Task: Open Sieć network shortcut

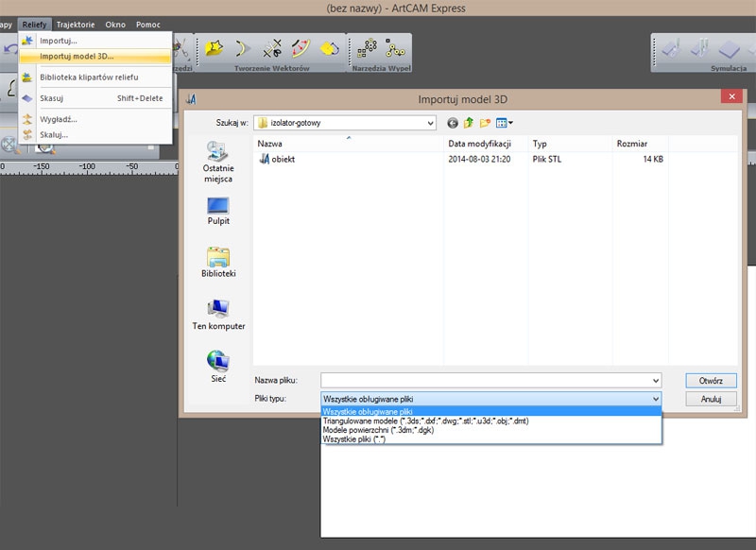Action: tap(218, 367)
